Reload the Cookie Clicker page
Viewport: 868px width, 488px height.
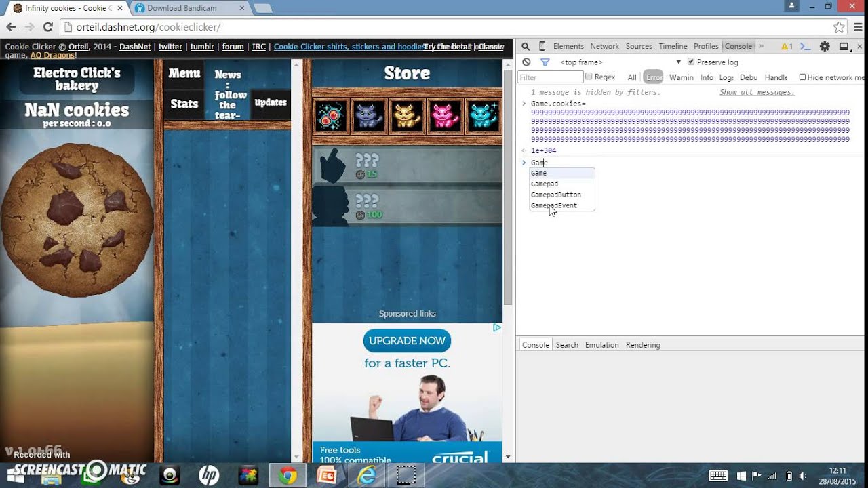(x=47, y=27)
